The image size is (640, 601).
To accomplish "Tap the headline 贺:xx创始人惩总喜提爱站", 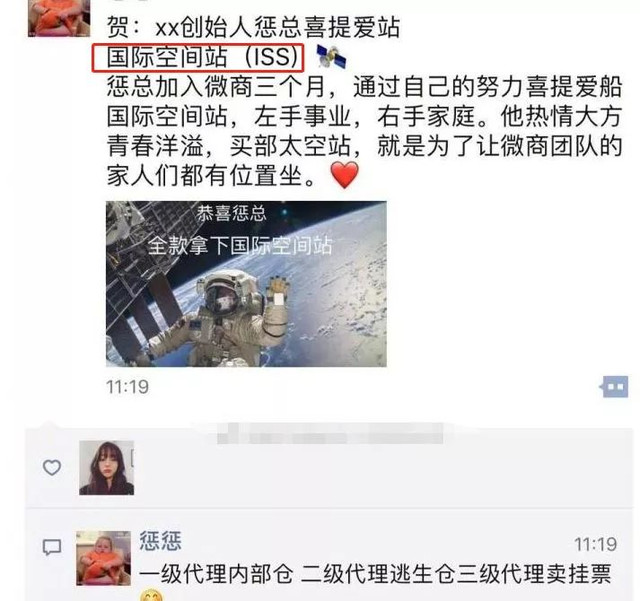I will [253, 27].
